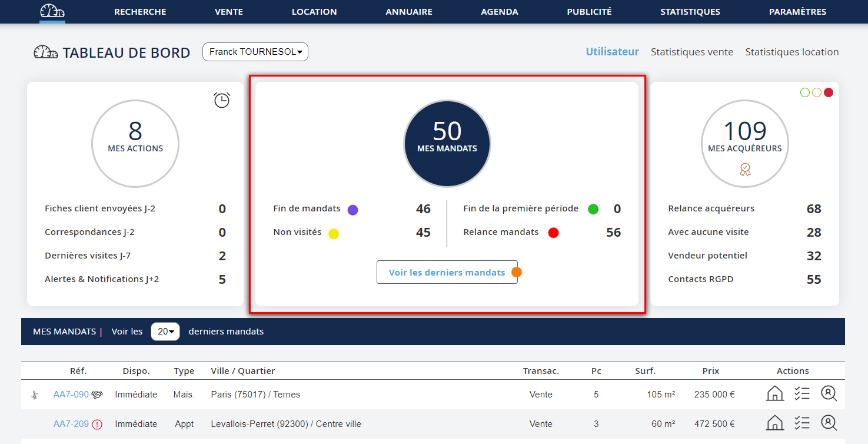This screenshot has width=868, height=444.
Task: Click the handshake icon beside AA7-090
Action: (x=97, y=395)
